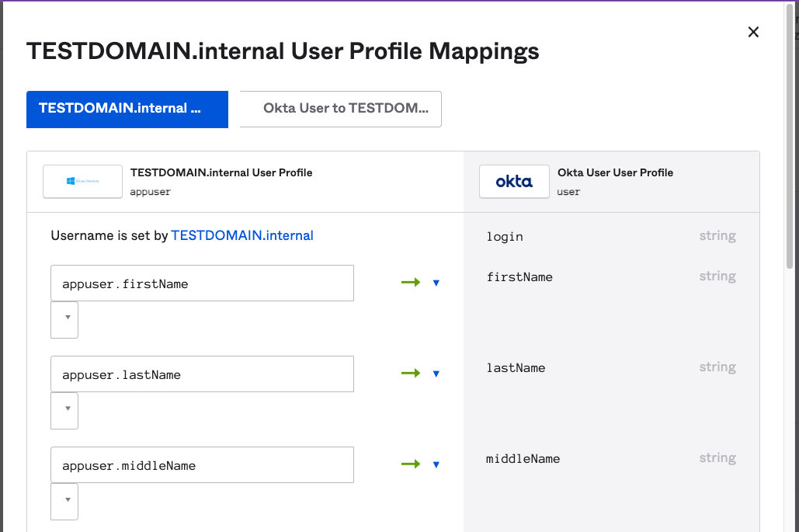Click the Okta logo thumbnail
799x532 pixels.
click(514, 182)
